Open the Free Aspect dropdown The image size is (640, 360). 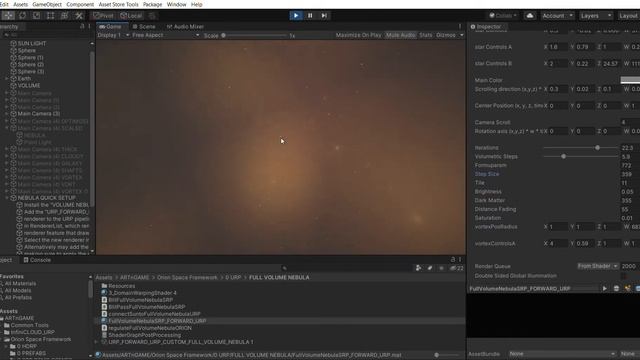click(166, 35)
